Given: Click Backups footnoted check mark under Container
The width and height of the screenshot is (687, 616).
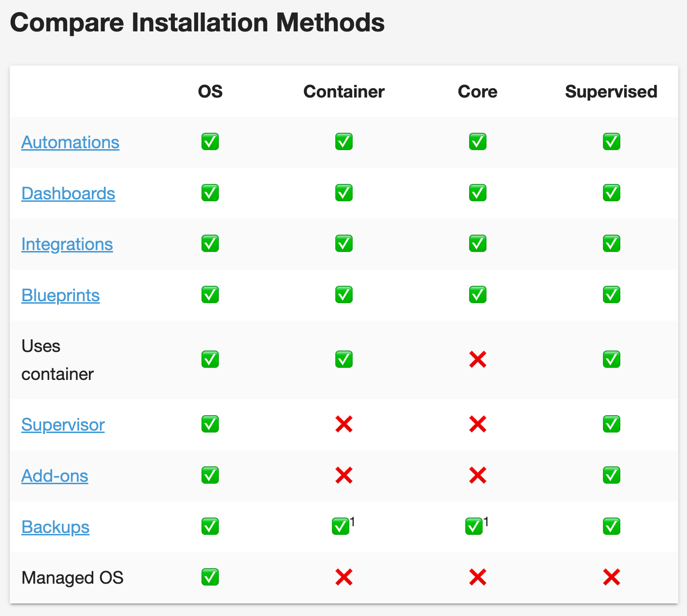Looking at the screenshot, I should (x=341, y=527).
